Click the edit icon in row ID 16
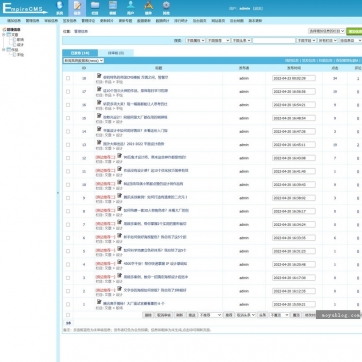Screen dimensions: 362x362 (99, 102)
